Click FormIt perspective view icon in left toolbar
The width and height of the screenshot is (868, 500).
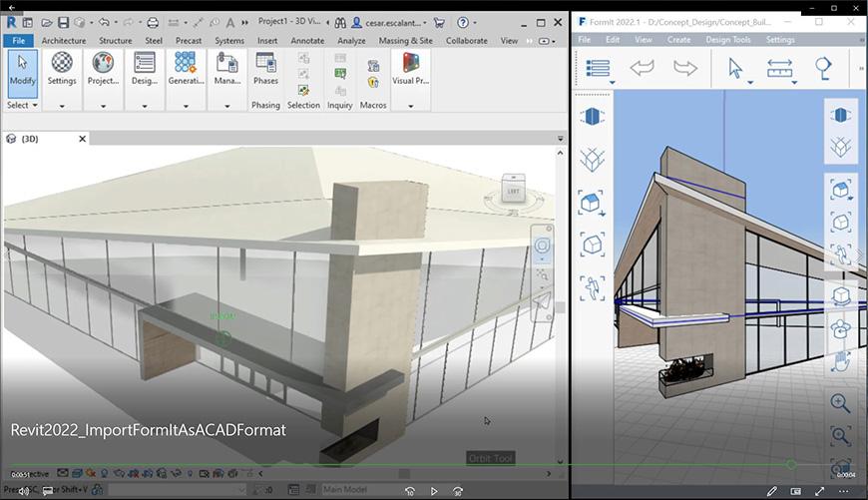(x=593, y=117)
